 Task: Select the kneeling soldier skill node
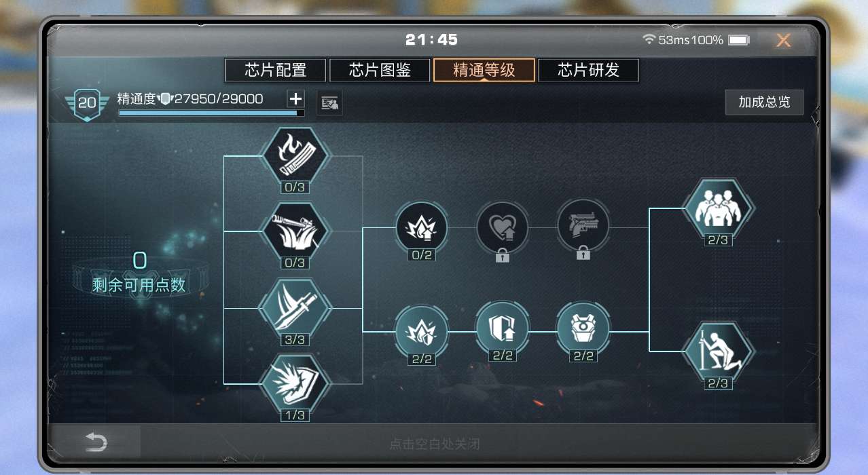click(x=718, y=351)
